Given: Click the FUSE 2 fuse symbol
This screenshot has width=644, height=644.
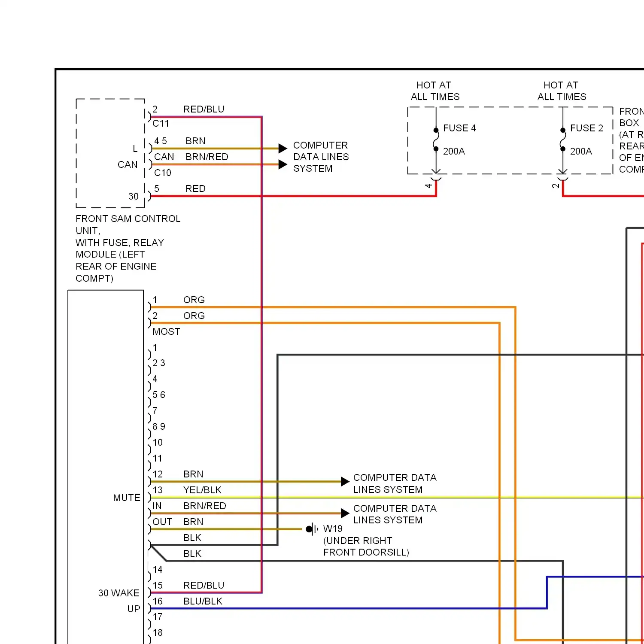Looking at the screenshot, I should [563, 140].
